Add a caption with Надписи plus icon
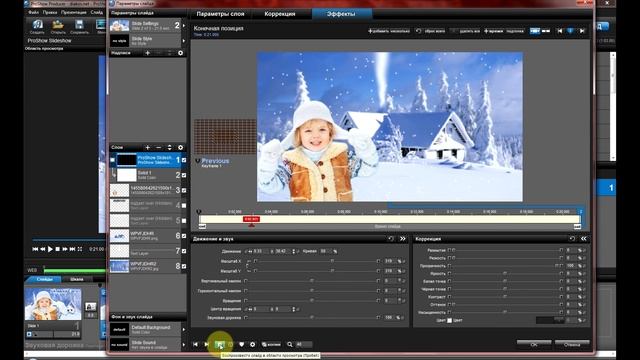The width and height of the screenshot is (640, 360). (148, 53)
